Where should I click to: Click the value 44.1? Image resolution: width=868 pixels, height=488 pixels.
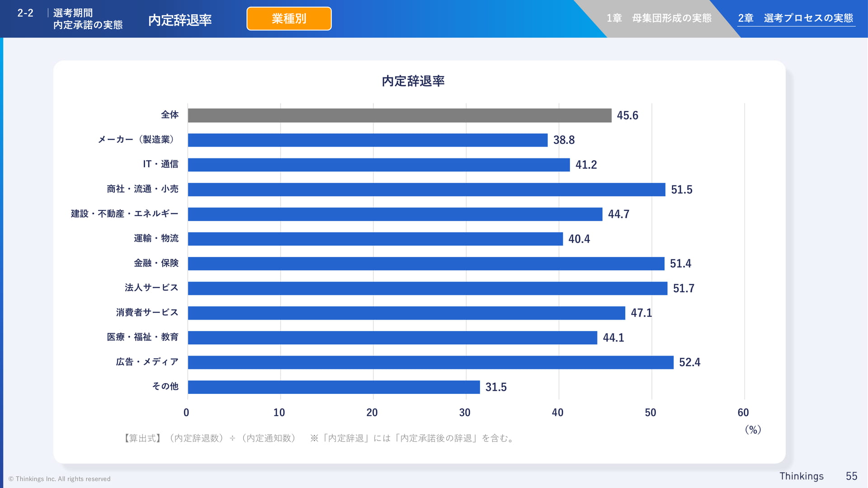tap(613, 337)
